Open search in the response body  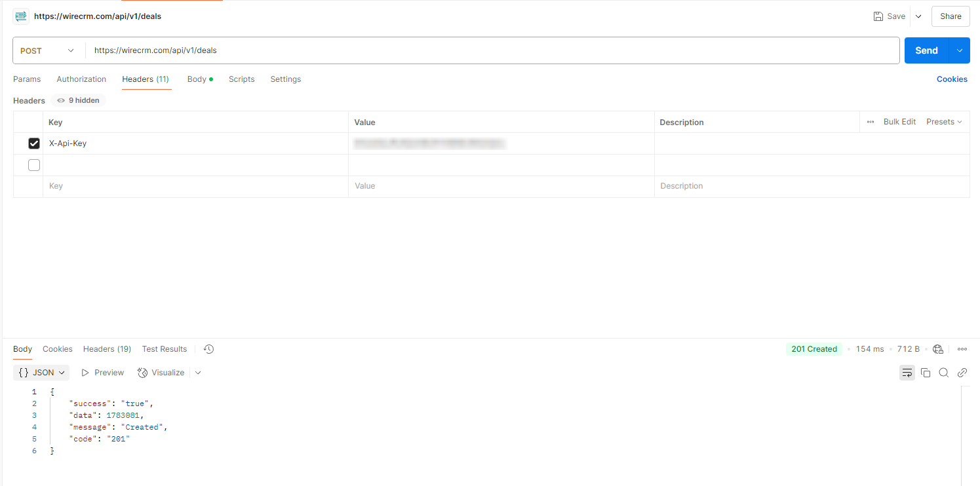[x=944, y=373]
